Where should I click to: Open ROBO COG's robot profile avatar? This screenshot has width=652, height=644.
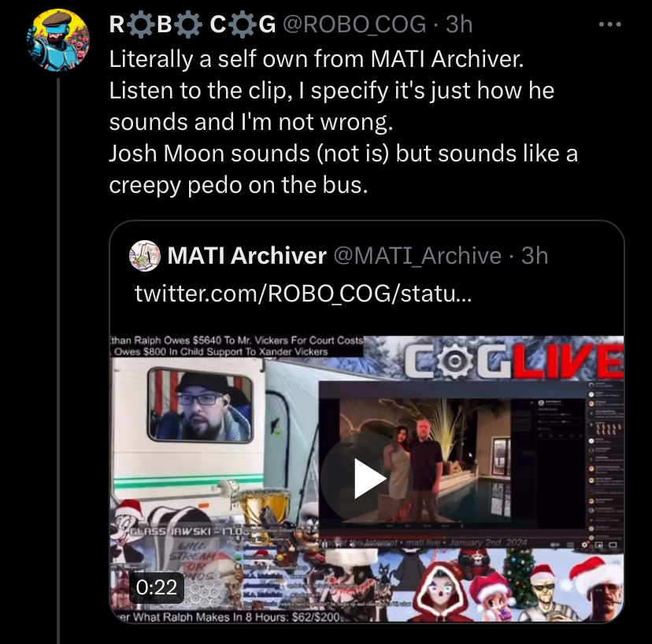(x=58, y=40)
